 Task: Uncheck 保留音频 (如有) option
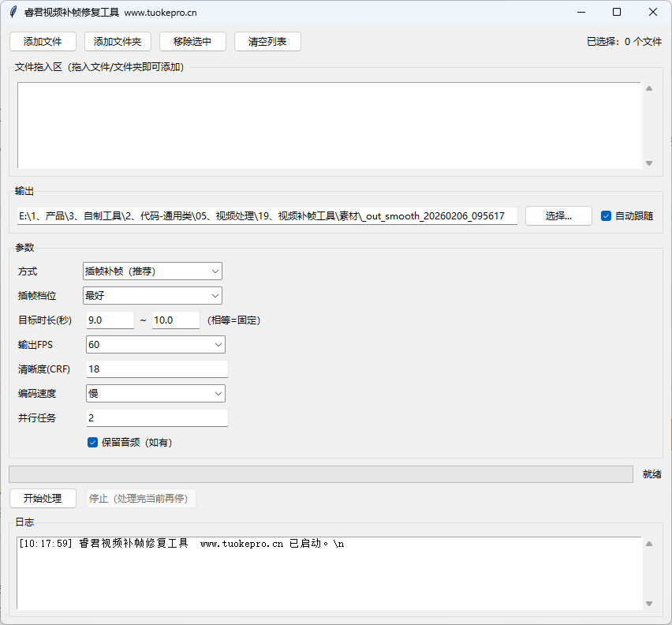pos(92,443)
